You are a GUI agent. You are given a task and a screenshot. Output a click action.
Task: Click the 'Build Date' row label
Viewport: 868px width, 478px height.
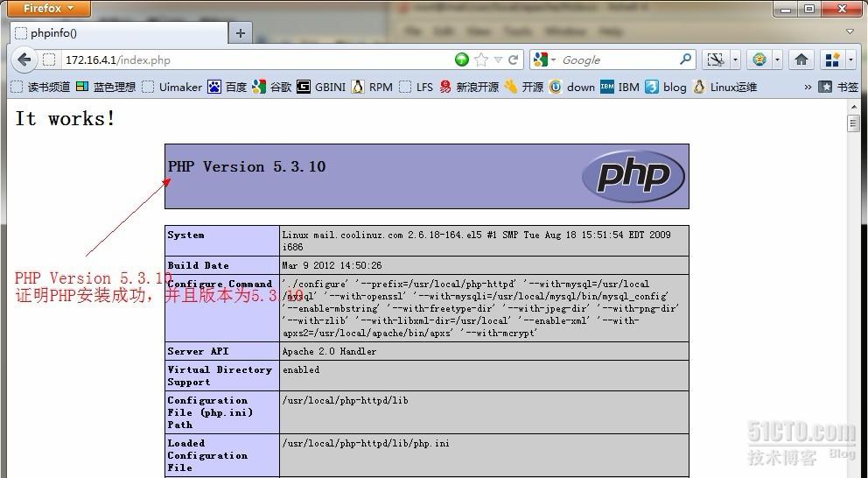[198, 265]
